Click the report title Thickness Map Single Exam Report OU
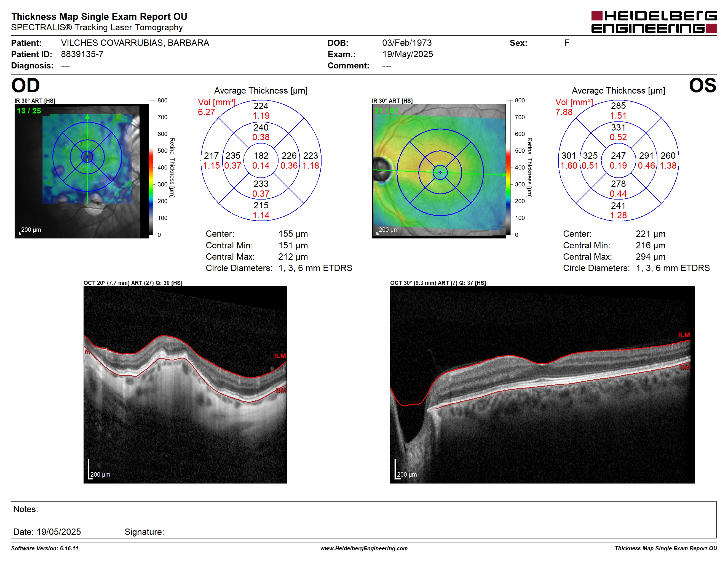 [x=99, y=17]
